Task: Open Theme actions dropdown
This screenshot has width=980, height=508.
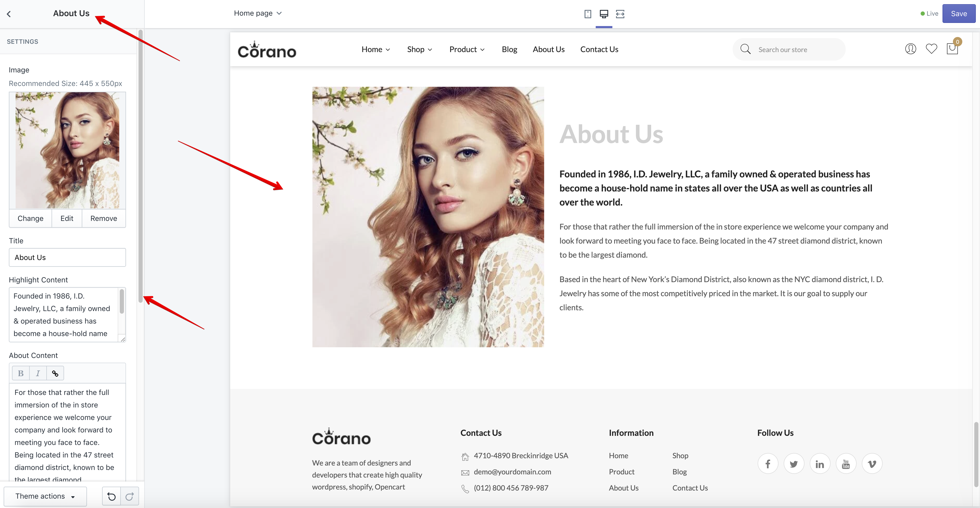Action: [45, 496]
